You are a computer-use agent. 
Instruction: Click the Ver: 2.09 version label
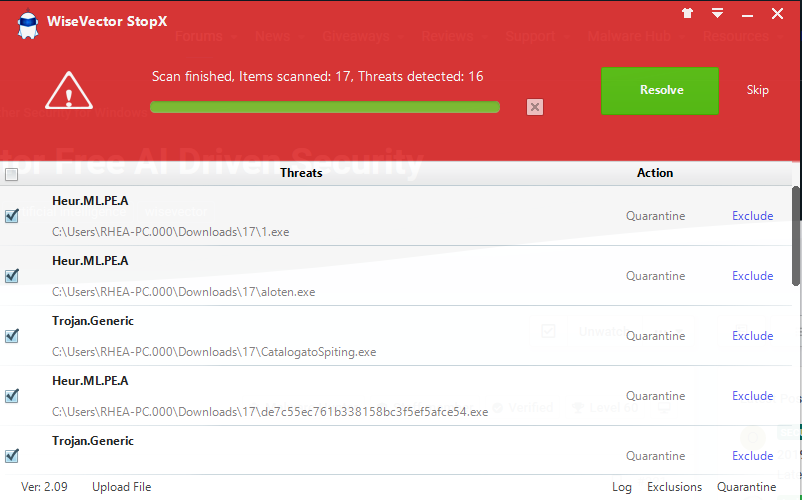coord(44,487)
